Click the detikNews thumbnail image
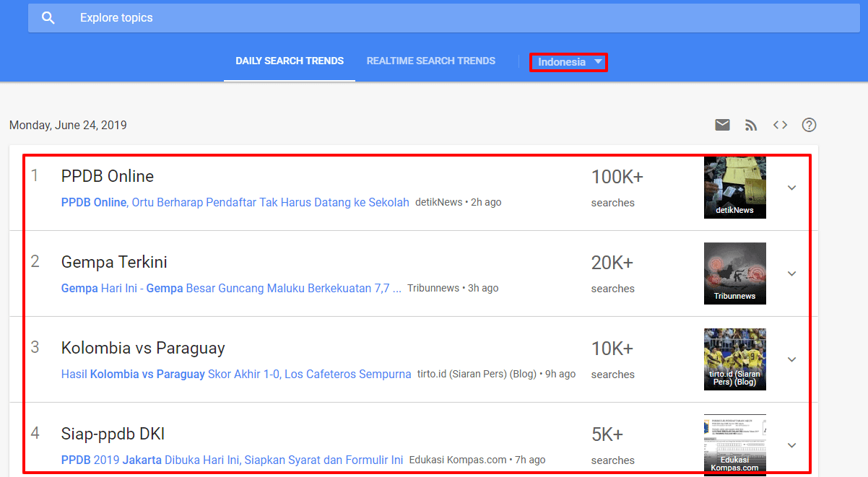The image size is (868, 477). (x=734, y=187)
